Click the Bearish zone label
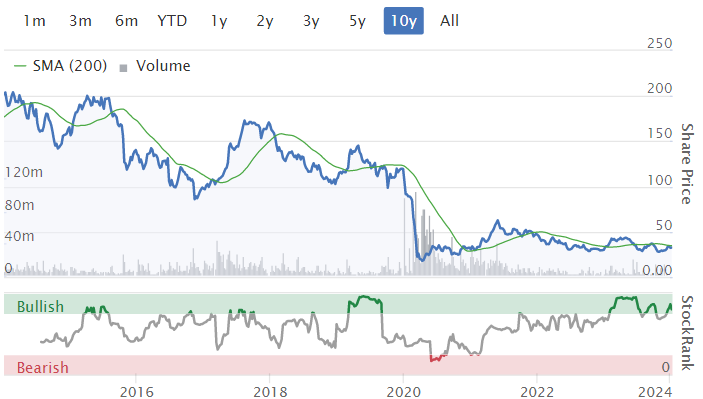This screenshot has width=703, height=399. click(x=43, y=368)
